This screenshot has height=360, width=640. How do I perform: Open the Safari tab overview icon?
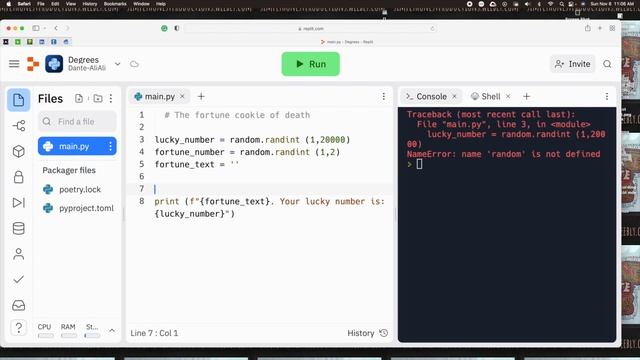coord(612,28)
